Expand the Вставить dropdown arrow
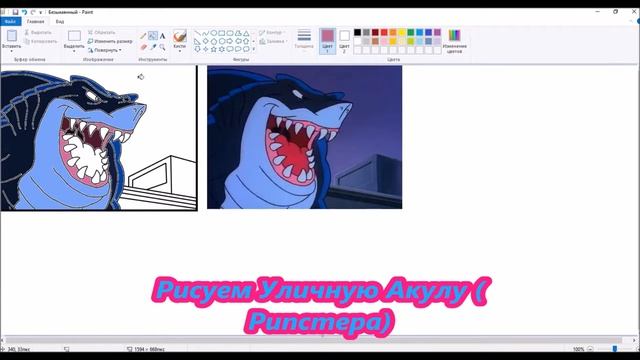The width and height of the screenshot is (640, 360). click(x=12, y=51)
